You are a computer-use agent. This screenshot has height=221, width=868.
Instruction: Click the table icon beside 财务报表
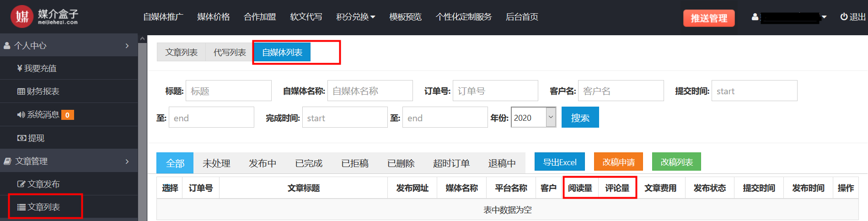pyautogui.click(x=21, y=92)
